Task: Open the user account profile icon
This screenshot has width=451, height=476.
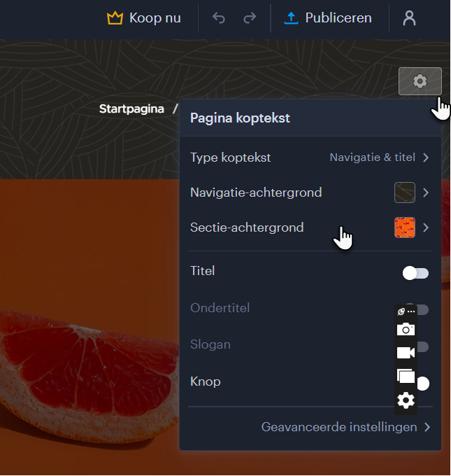Action: [x=409, y=18]
